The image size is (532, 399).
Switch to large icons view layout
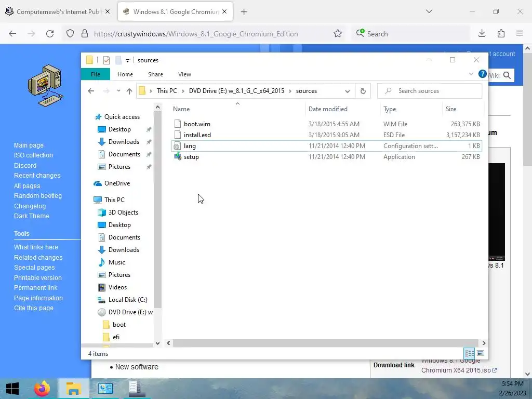[x=481, y=353]
